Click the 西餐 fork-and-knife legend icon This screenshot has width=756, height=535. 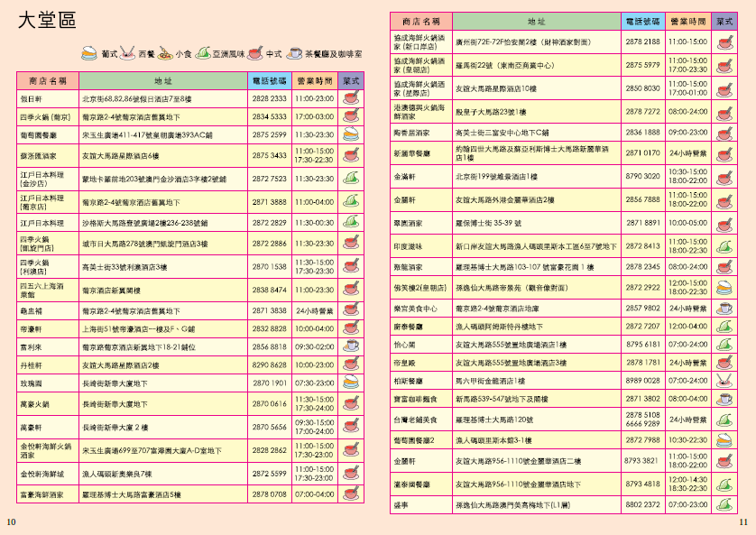point(127,53)
